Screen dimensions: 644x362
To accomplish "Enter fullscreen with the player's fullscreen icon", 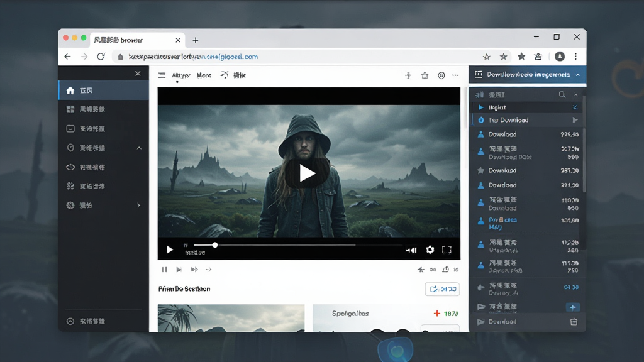I will [x=447, y=250].
